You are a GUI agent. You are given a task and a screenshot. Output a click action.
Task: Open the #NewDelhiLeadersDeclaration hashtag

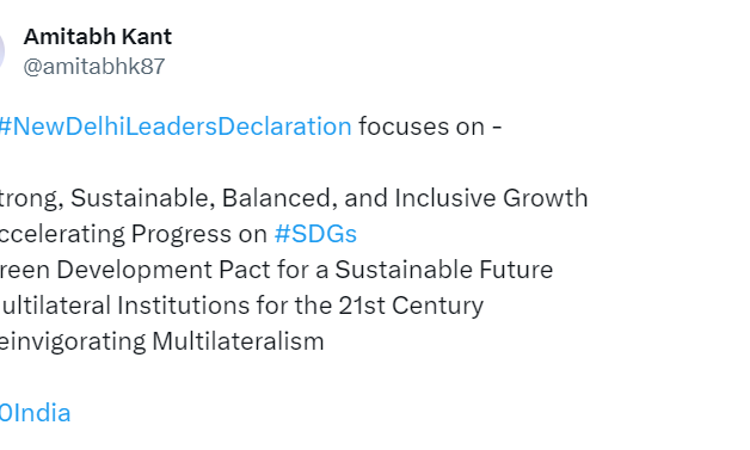(176, 127)
